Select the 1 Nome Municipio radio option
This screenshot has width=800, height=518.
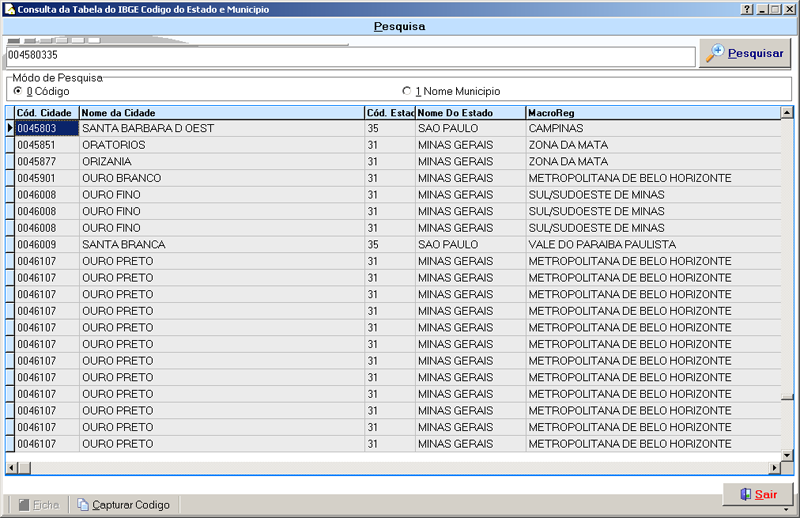pos(406,91)
